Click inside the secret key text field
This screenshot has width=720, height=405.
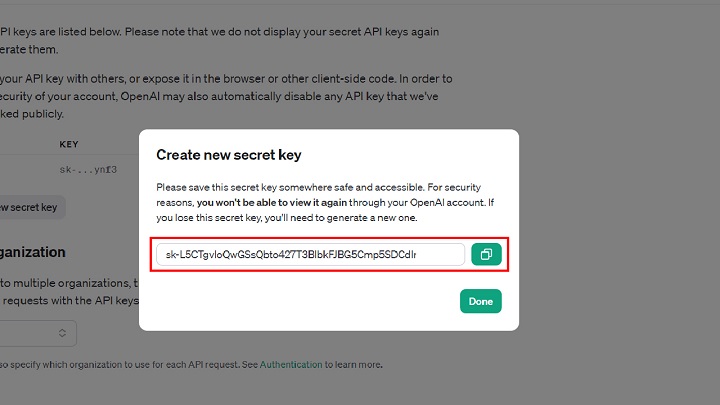point(310,255)
